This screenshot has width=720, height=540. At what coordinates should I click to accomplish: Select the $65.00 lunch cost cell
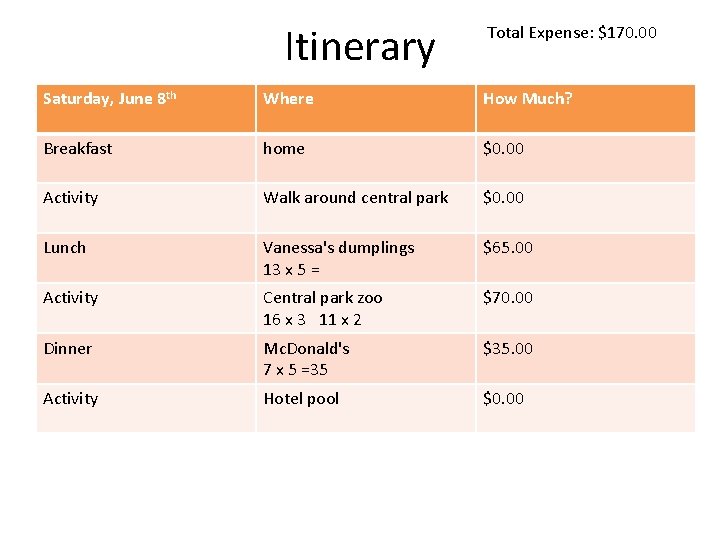tap(508, 248)
